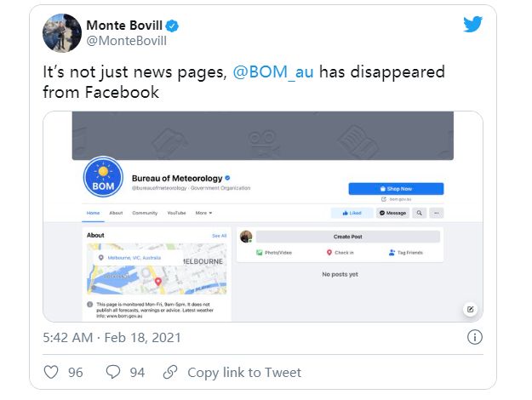Click the Message button
This screenshot has width=532, height=400.
[x=392, y=213]
